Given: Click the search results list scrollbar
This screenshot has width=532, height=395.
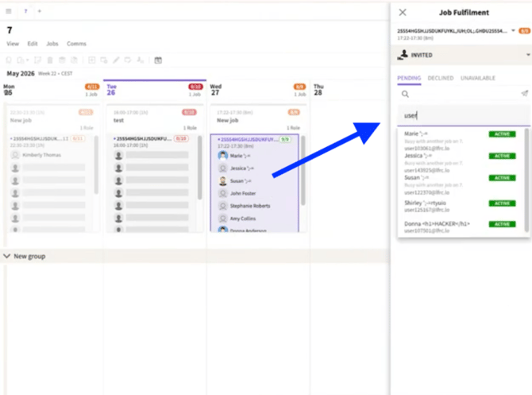Looking at the screenshot, I should pyautogui.click(x=526, y=180).
